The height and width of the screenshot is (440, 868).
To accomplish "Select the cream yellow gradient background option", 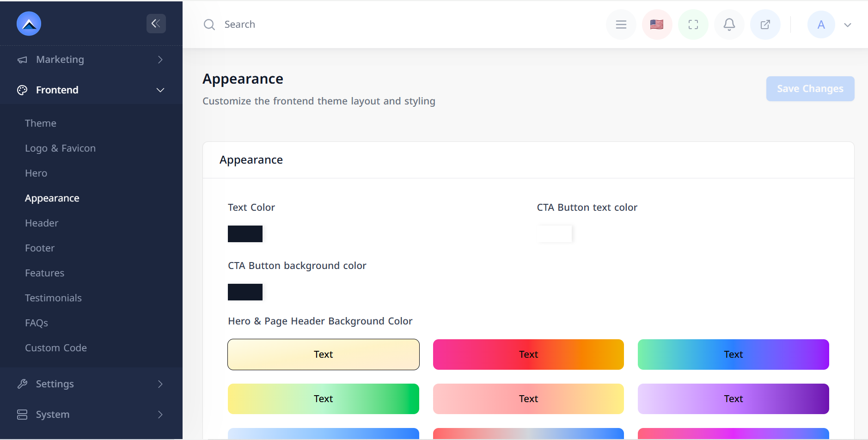I will (x=323, y=354).
